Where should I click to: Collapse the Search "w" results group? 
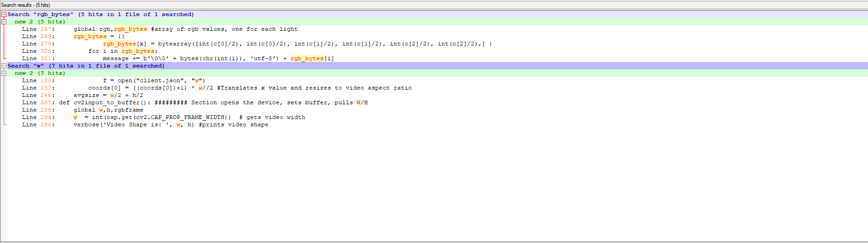click(4, 66)
